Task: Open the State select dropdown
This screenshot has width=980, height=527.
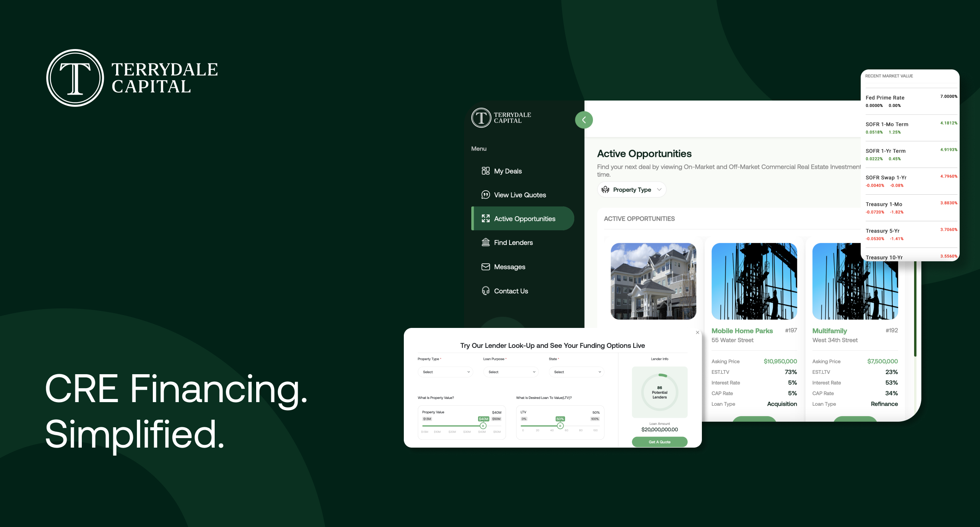Action: click(x=576, y=372)
